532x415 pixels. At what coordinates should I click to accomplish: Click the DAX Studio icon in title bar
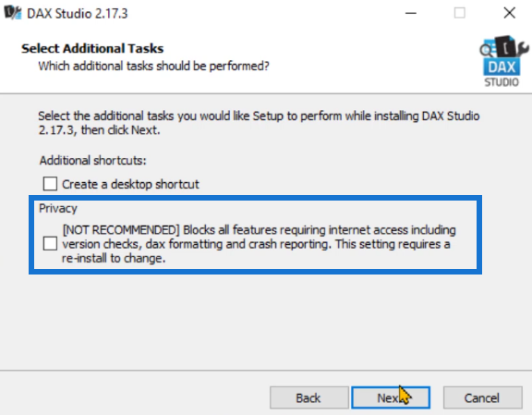point(12,13)
